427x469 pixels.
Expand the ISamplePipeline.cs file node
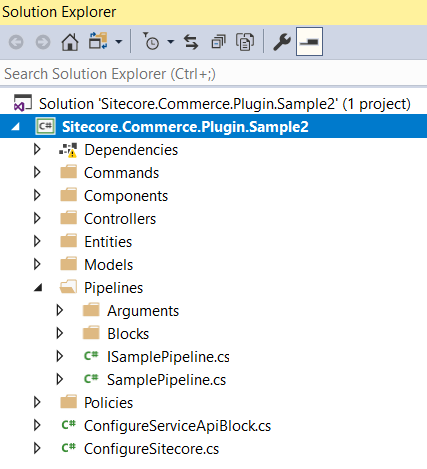pyautogui.click(x=60, y=356)
